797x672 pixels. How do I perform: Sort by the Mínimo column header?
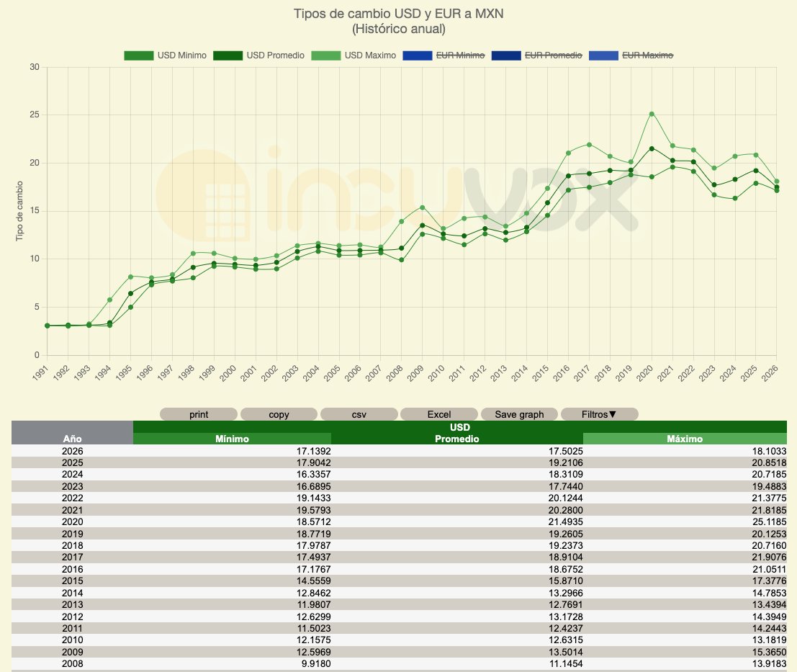click(x=232, y=439)
